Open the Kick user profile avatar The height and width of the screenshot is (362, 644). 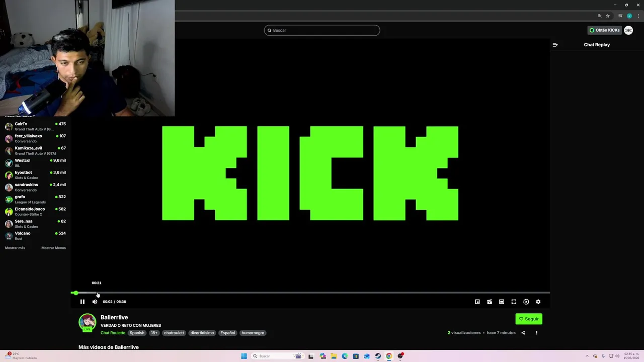(x=628, y=30)
